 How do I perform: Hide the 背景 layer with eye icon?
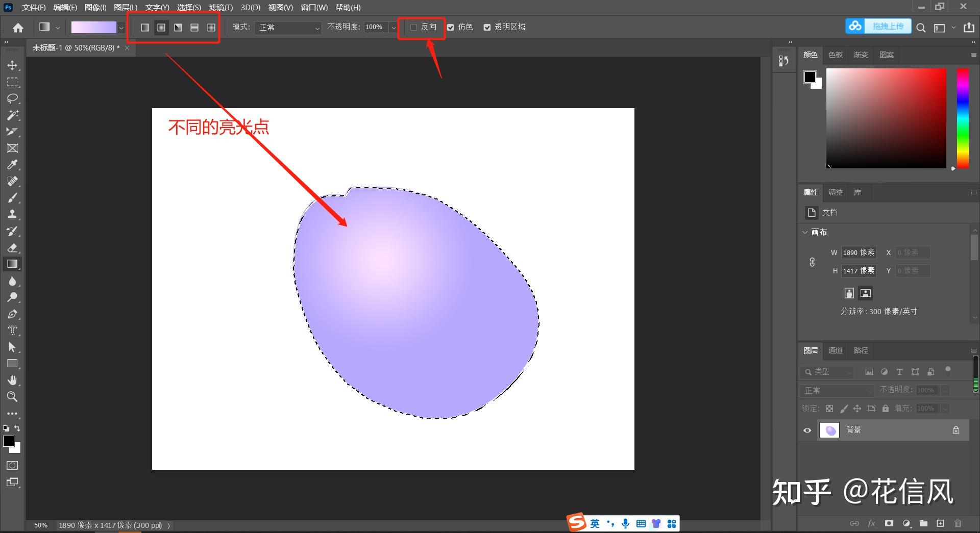tap(807, 430)
